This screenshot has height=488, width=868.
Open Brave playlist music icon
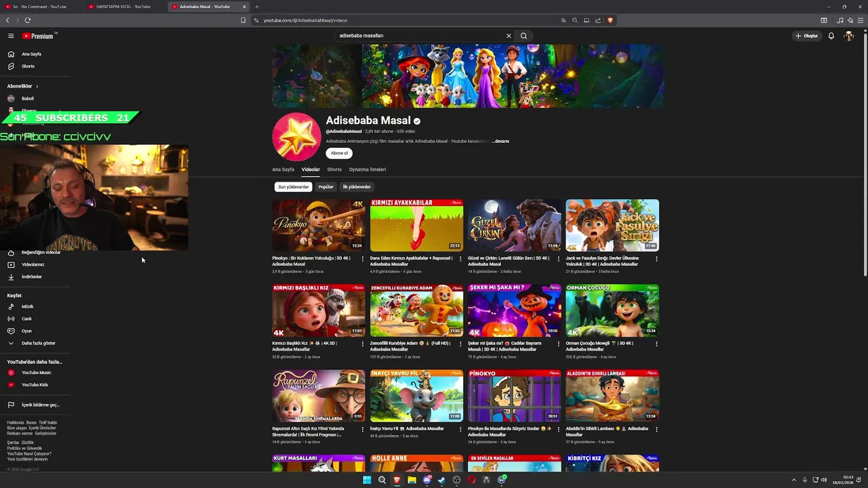tap(841, 20)
